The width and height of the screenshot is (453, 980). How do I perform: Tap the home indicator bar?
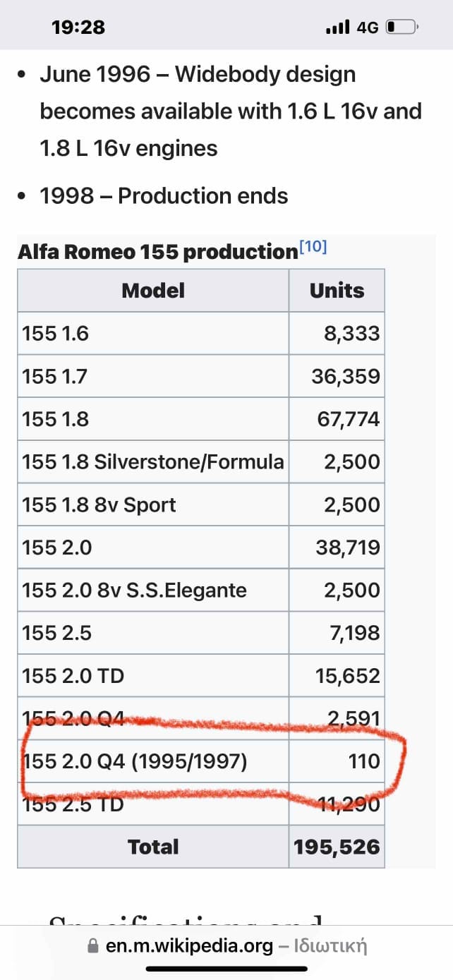pyautogui.click(x=226, y=969)
